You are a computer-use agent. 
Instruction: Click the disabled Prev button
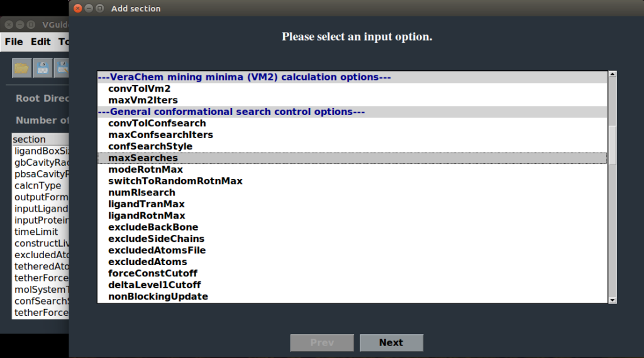(322, 342)
